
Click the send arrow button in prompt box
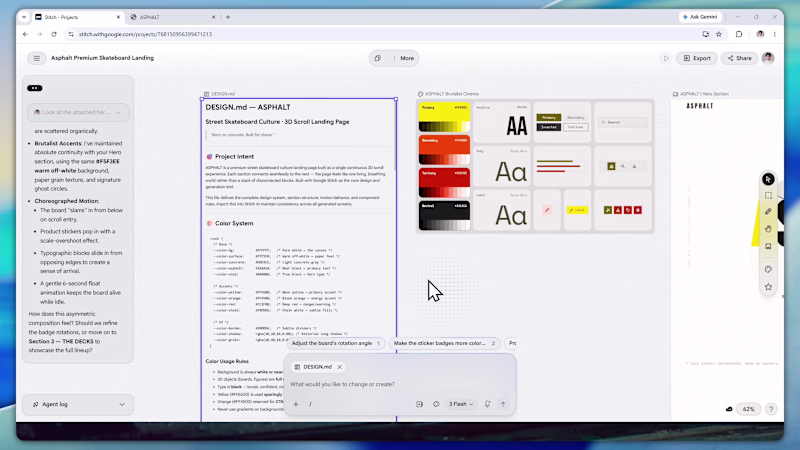click(503, 404)
